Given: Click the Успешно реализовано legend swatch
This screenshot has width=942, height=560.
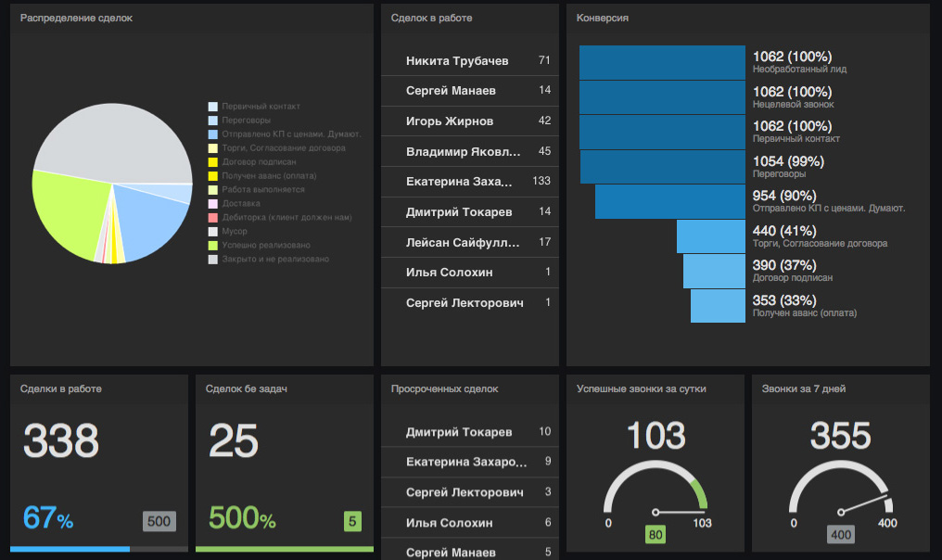Looking at the screenshot, I should (213, 246).
